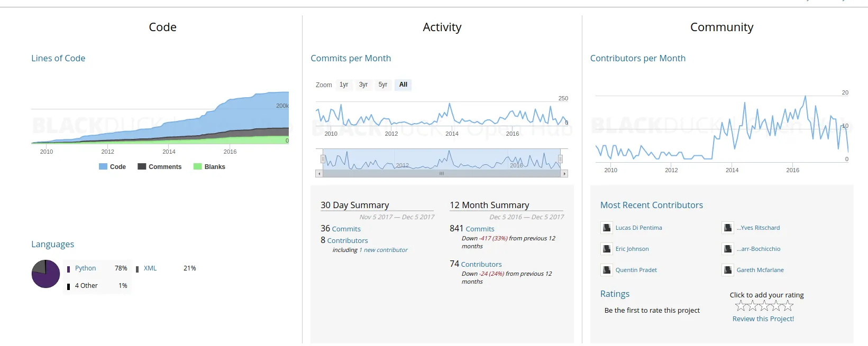The image size is (868, 346).
Task: Switch commits chart zoom to 3yr
Action: tap(363, 85)
